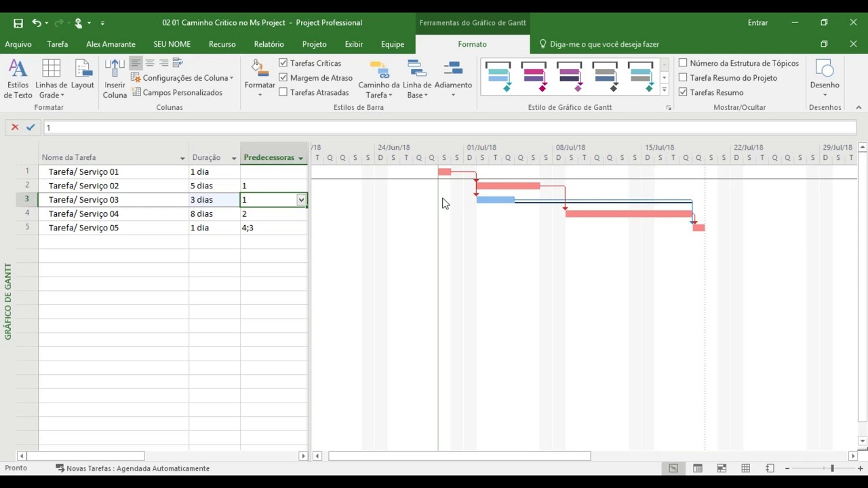Switch to Report view in status bar

[x=770, y=468]
